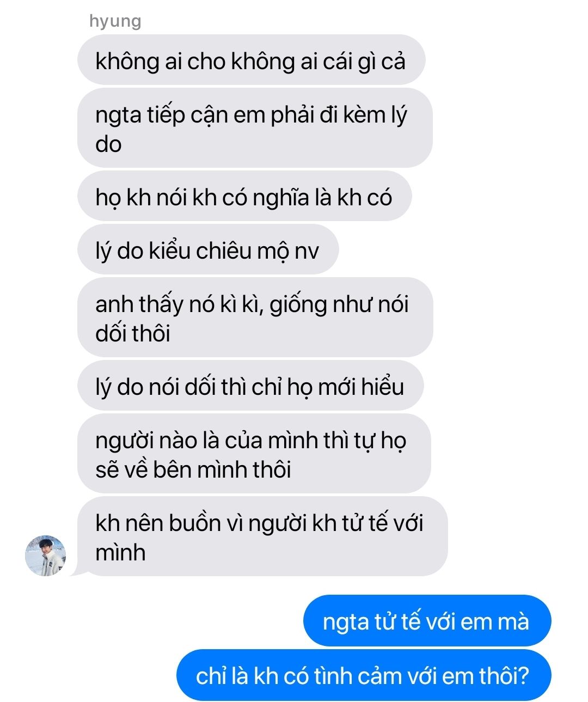Tap the hyung sender name label
588x702 pixels.
pyautogui.click(x=115, y=21)
